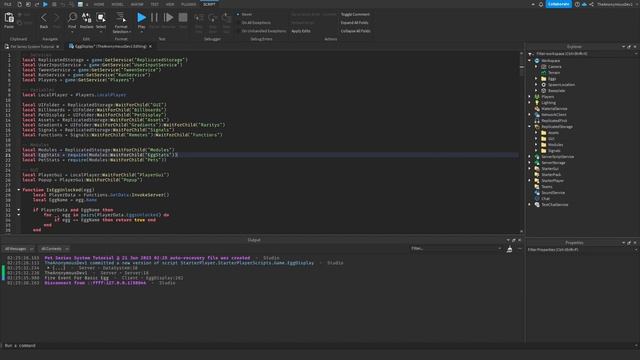Select SoundService in Explorer

(x=553, y=193)
